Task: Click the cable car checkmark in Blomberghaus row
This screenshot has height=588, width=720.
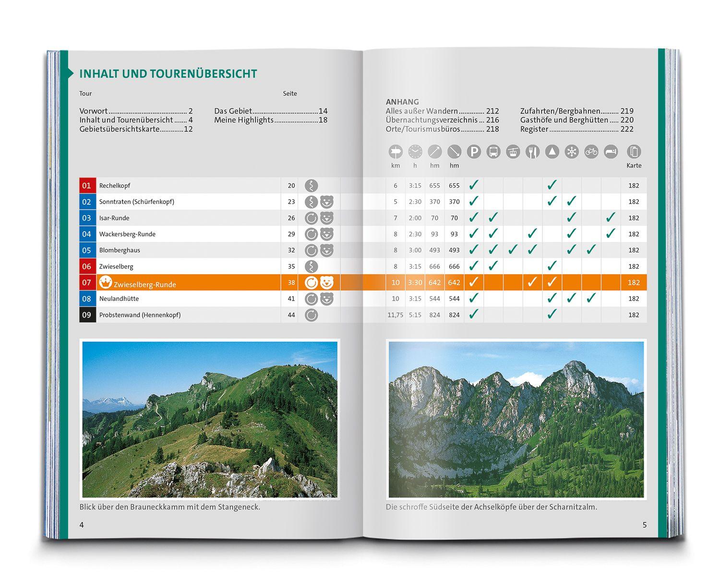Action: [x=513, y=250]
